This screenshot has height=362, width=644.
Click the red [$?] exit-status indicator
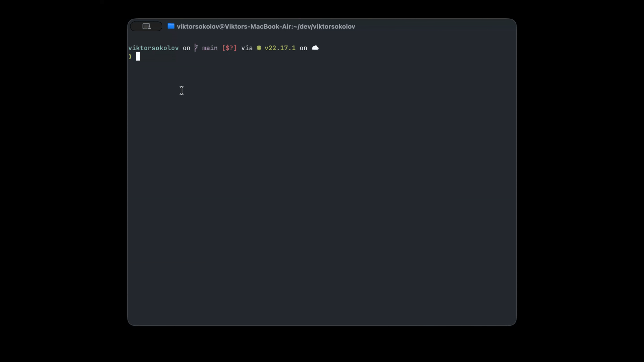229,48
